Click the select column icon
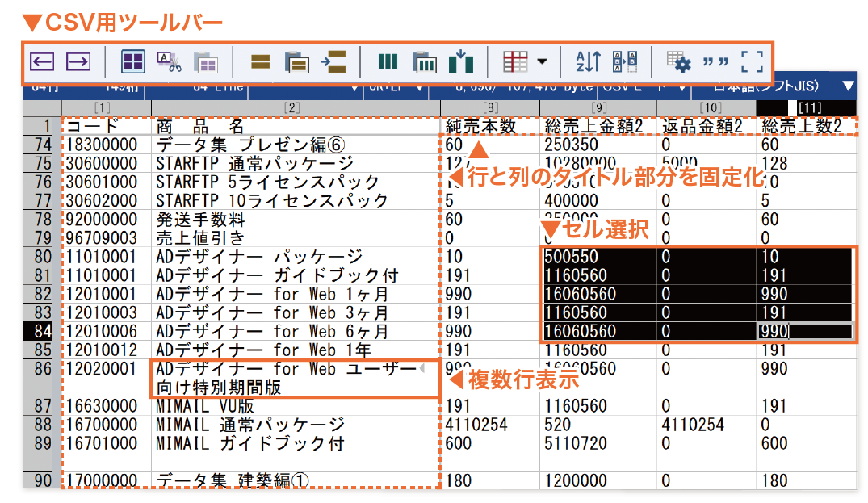The height and width of the screenshot is (503, 868). tap(388, 62)
